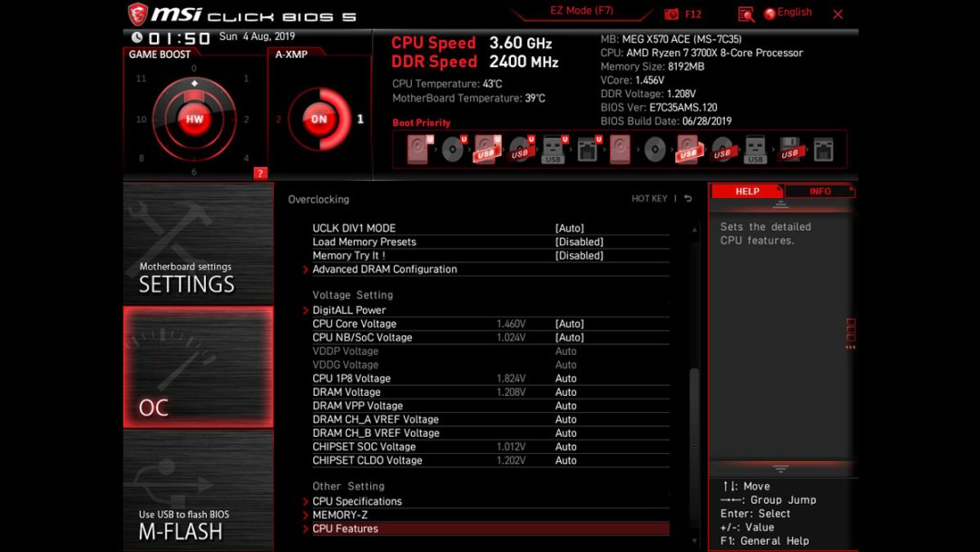Screen dimensions: 980x552
Task: Select the CD/DVD drive boot icon
Action: tap(452, 149)
